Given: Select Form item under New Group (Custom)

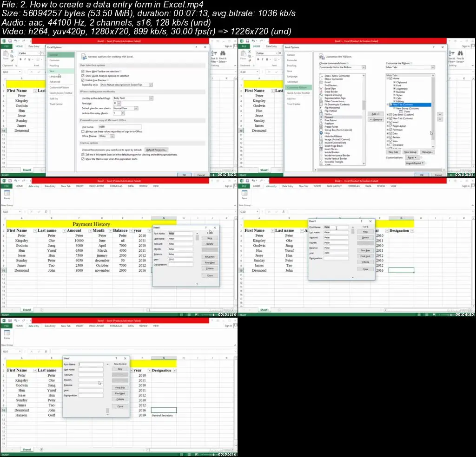Looking at the screenshot, I should point(407,111).
